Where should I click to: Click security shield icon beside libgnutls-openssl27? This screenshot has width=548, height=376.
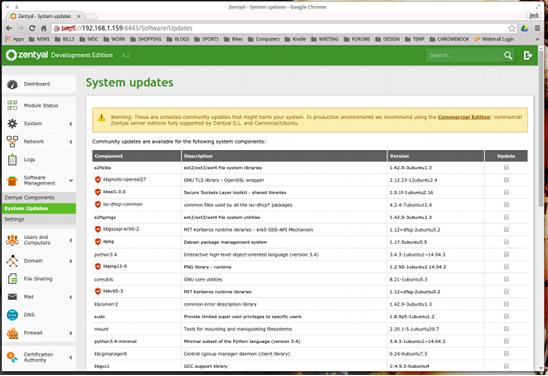(98, 180)
